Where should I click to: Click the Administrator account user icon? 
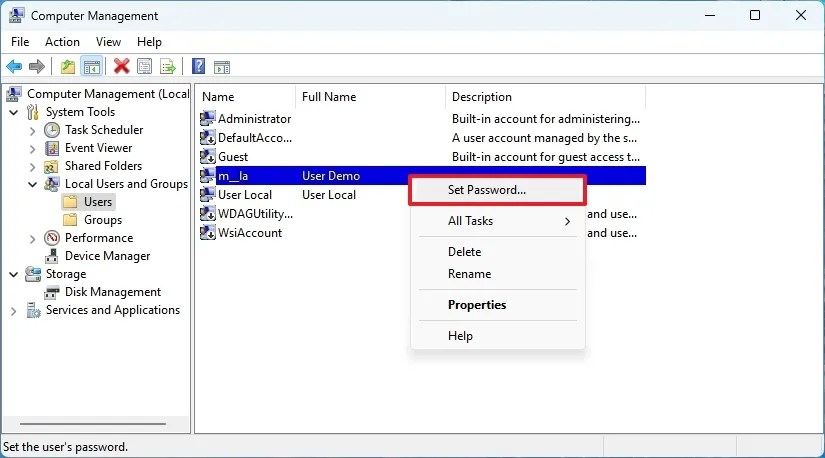click(x=208, y=118)
